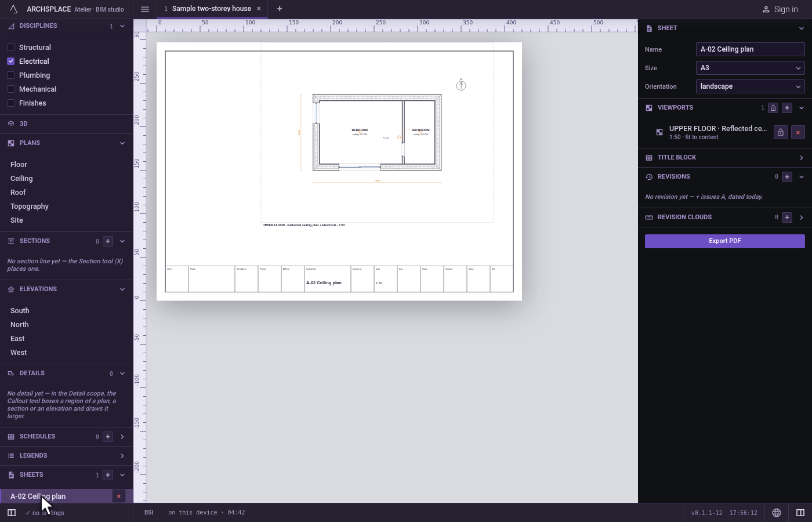
Task: Select the Roof plan
Action: [x=18, y=193]
